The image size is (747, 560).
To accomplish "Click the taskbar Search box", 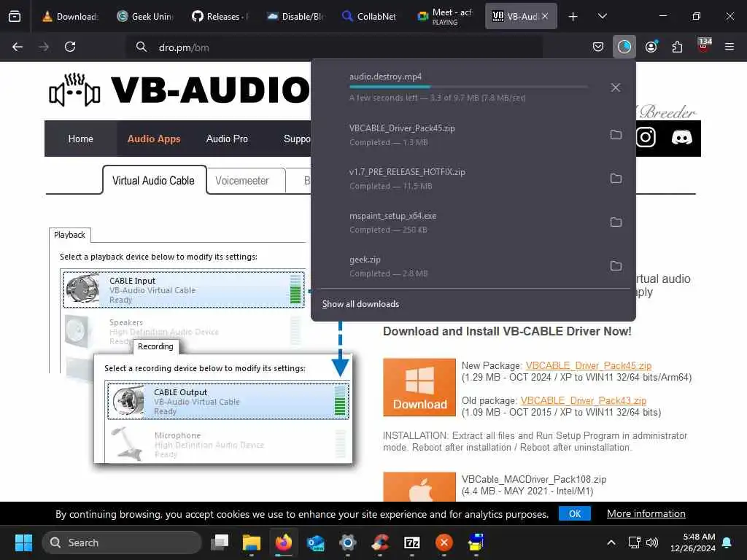I will [122, 542].
